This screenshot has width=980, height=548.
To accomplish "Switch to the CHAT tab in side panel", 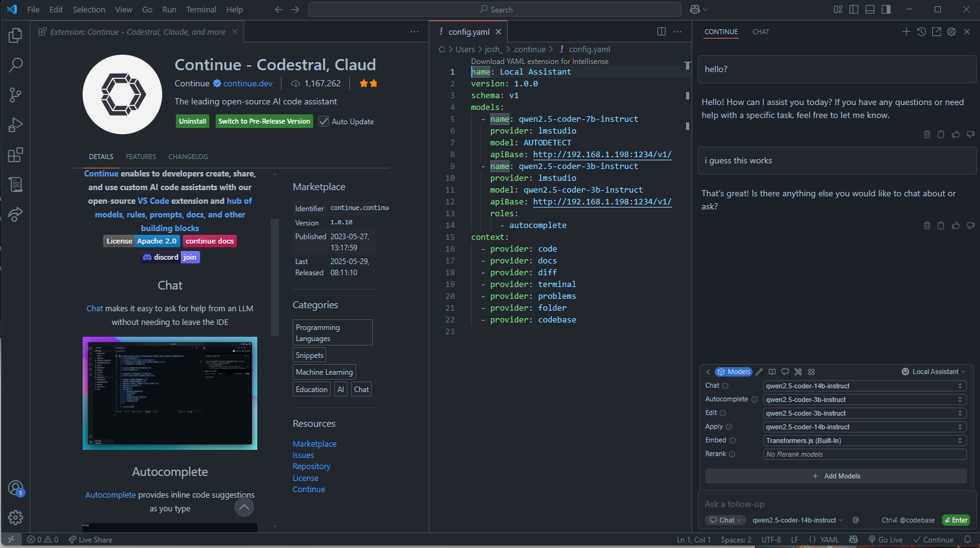I will [761, 32].
